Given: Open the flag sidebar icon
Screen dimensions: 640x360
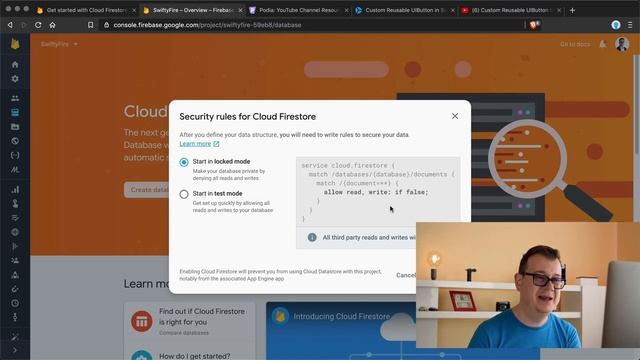Looking at the screenshot, I should point(15,246).
